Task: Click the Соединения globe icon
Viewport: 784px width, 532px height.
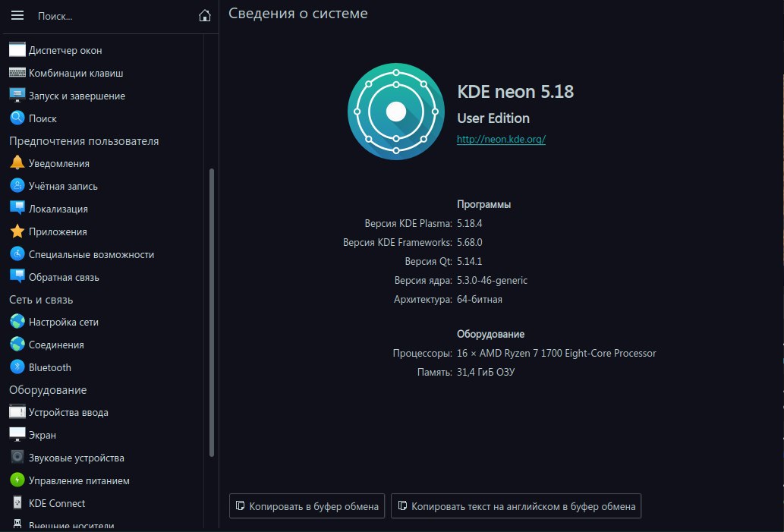Action: pos(17,345)
